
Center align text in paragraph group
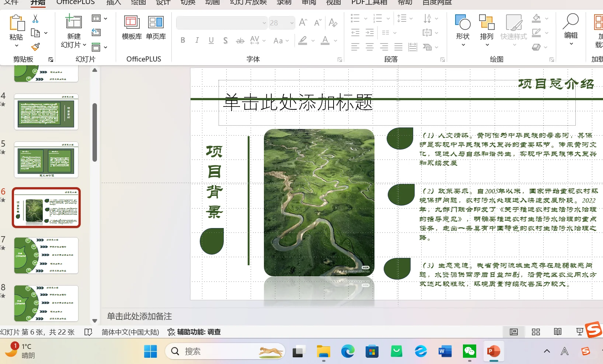click(370, 47)
